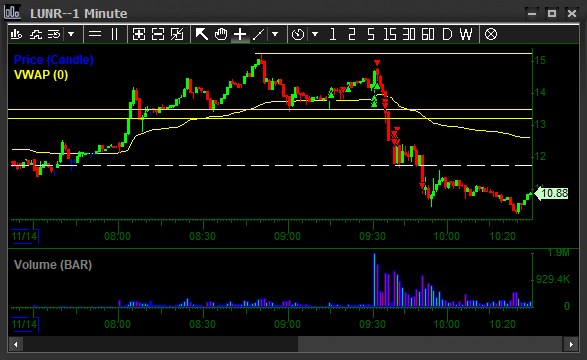Click scrollbar right arrow
587x360 pixels.
tap(571, 344)
